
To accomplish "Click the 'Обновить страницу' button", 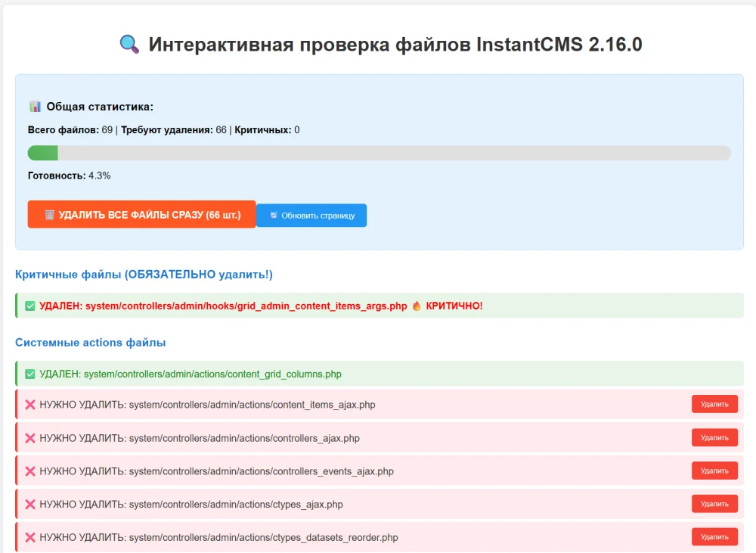I will pyautogui.click(x=311, y=215).
